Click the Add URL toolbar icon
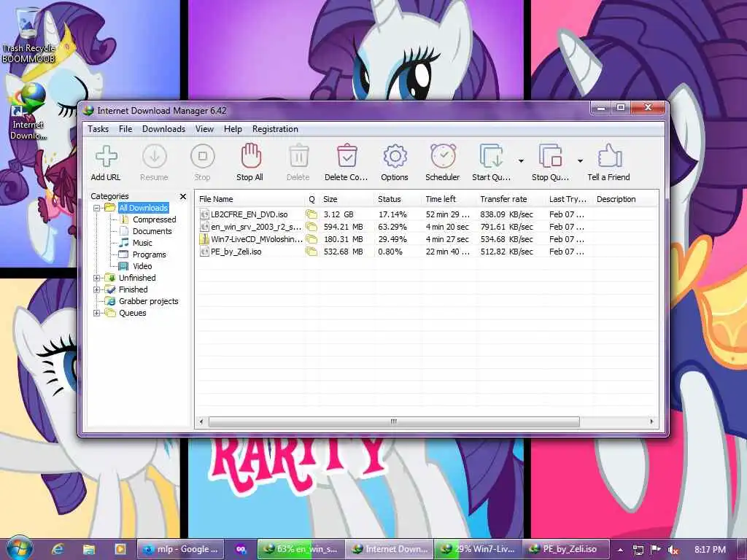The width and height of the screenshot is (747, 560). click(106, 156)
